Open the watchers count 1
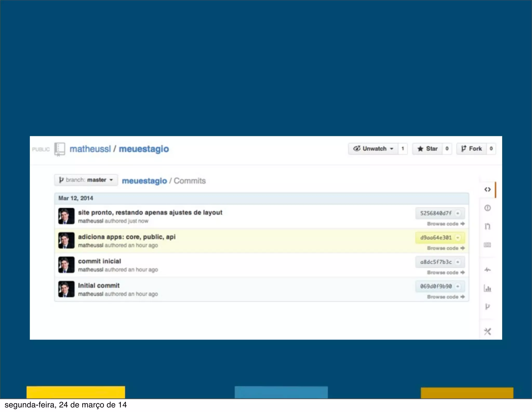This screenshot has height=412, width=532. [x=403, y=149]
